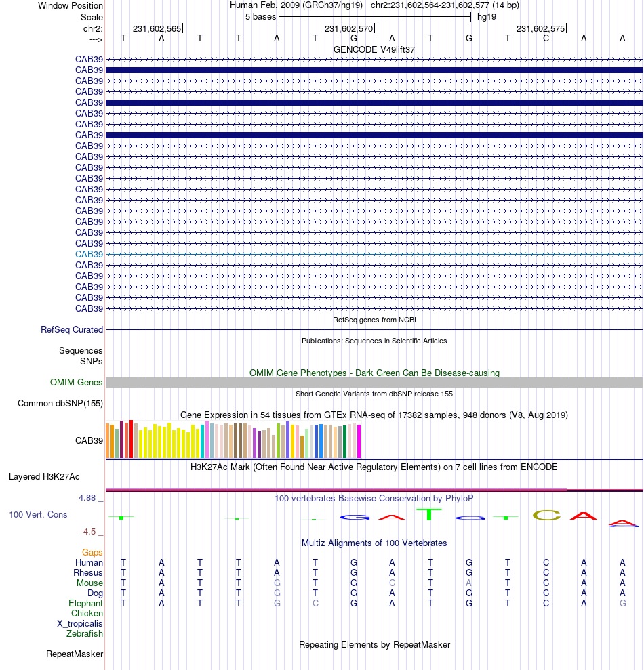This screenshot has width=644, height=670.
Task: Select the Dog alignment row label
Action: pos(95,593)
